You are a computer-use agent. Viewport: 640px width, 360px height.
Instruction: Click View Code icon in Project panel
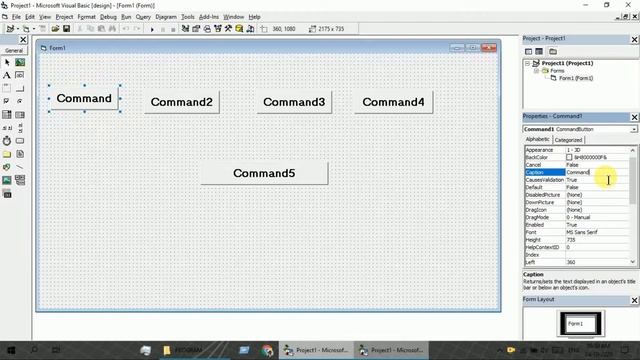(529, 51)
